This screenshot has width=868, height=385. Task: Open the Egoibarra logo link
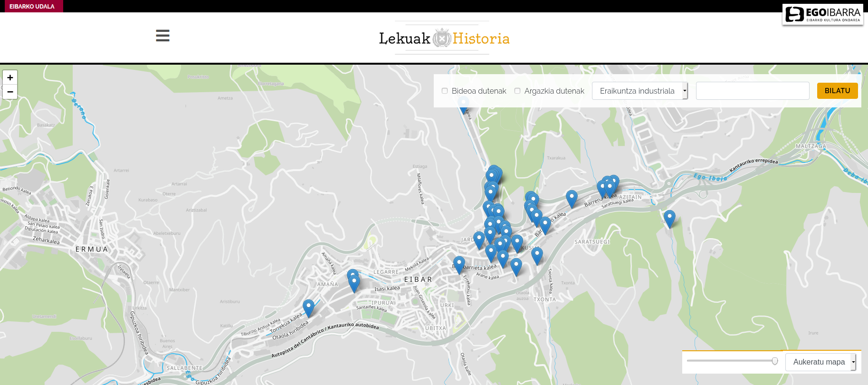(x=822, y=14)
